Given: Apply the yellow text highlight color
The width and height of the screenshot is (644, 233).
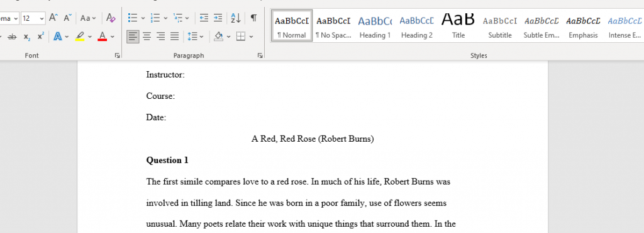Looking at the screenshot, I should [80, 37].
